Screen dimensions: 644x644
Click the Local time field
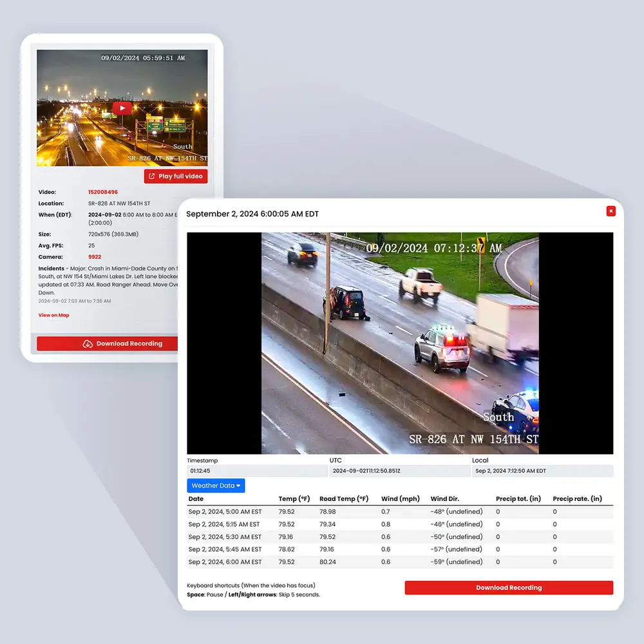point(542,471)
